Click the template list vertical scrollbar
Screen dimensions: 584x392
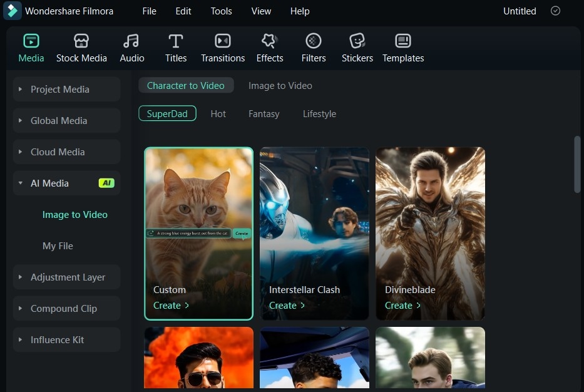[x=577, y=164]
